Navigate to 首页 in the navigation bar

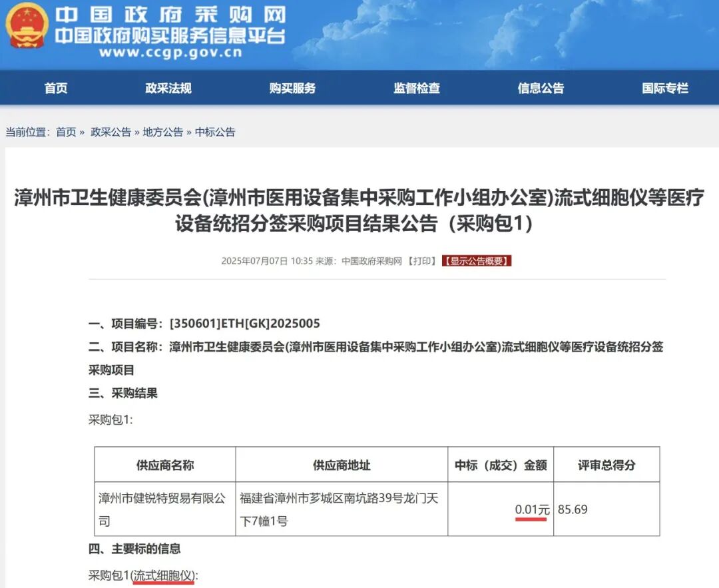click(56, 88)
